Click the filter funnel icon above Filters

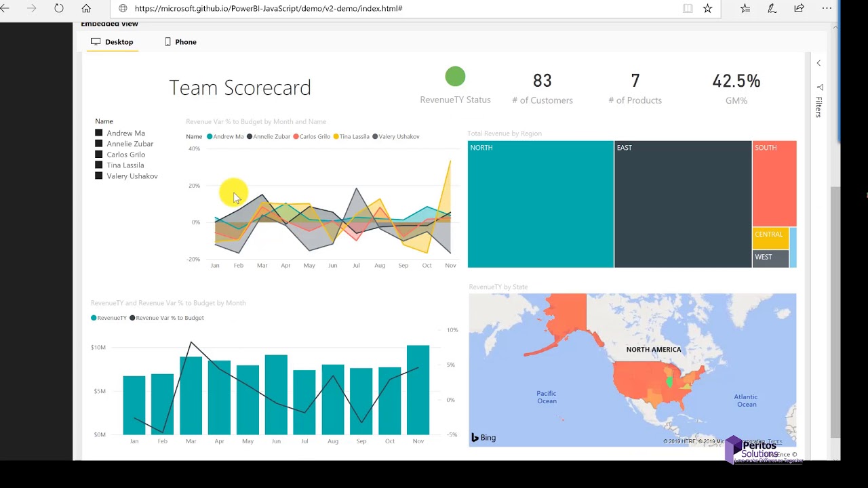819,87
